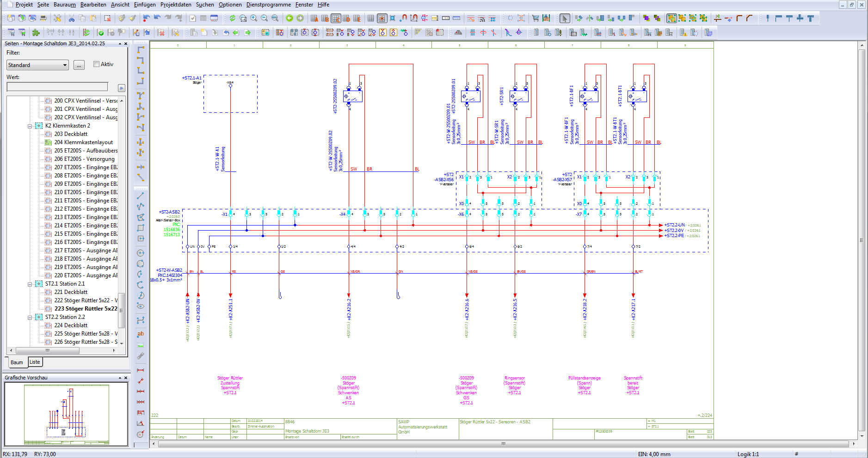Image resolution: width=868 pixels, height=458 pixels.
Task: Click the Zoom out magnifier icon
Action: pyautogui.click(x=265, y=18)
